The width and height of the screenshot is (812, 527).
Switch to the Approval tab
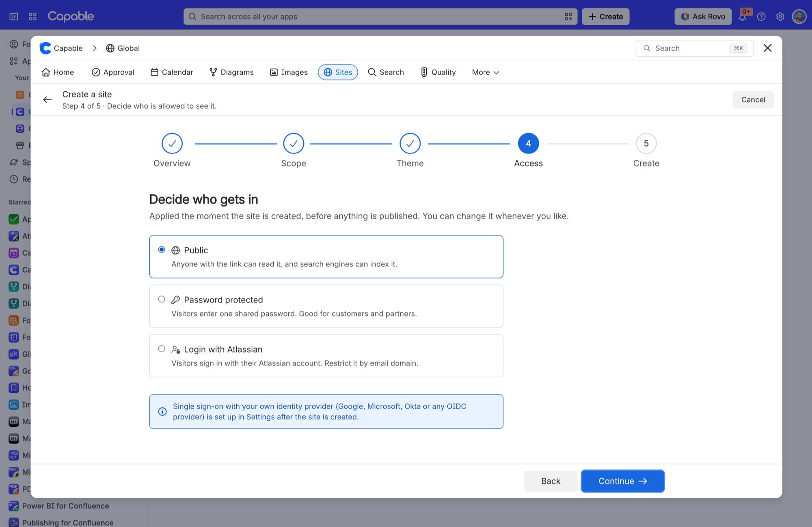[x=113, y=72]
